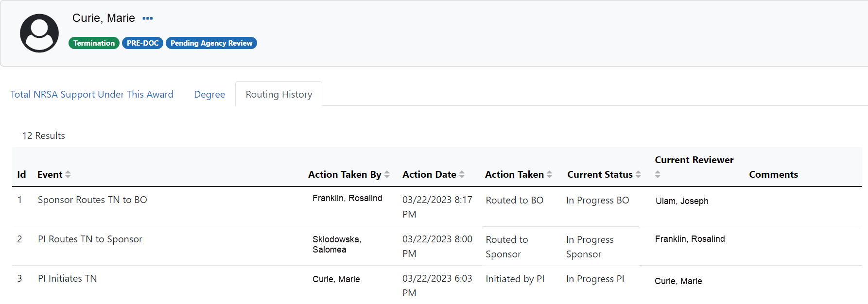Click Franklin, Rosalind in Action Taken By

coord(347,198)
